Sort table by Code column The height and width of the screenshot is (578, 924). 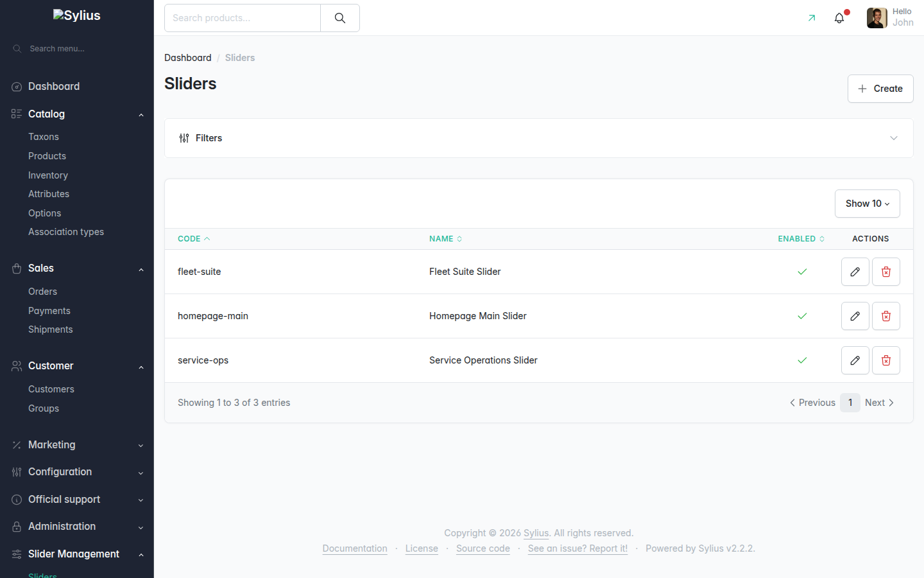pos(194,239)
